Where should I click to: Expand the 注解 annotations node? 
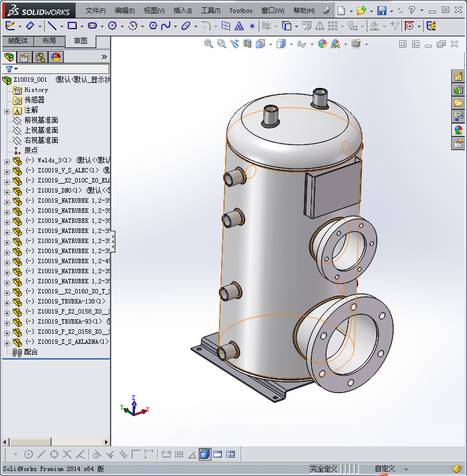coord(7,111)
